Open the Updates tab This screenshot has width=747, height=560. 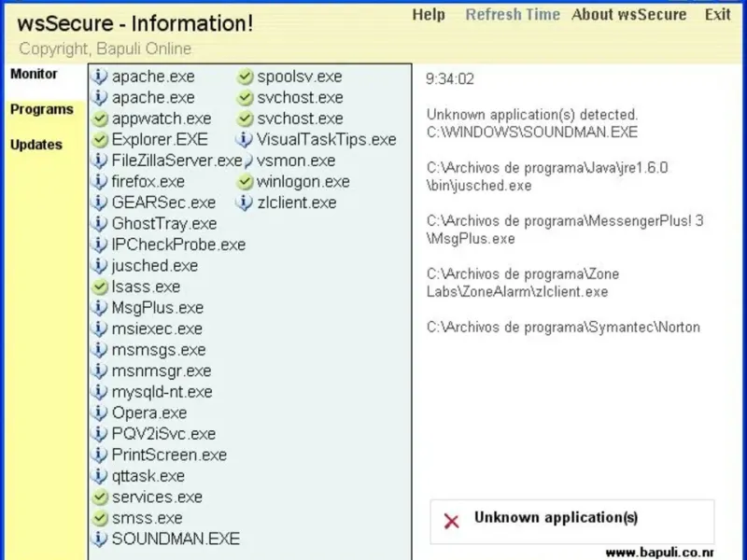coord(36,145)
